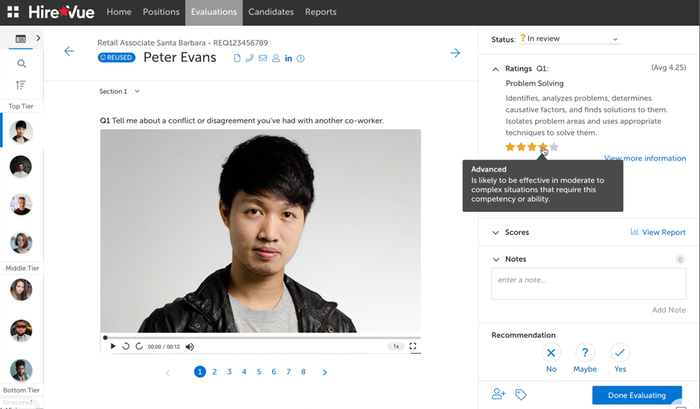700x409 pixels.
Task: Go to the Candidates tab
Action: 270,12
